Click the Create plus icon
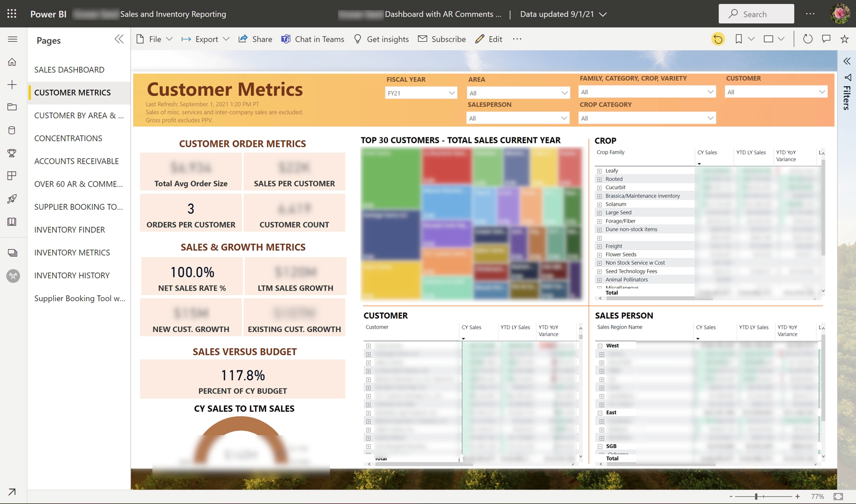This screenshot has height=504, width=856. click(12, 85)
